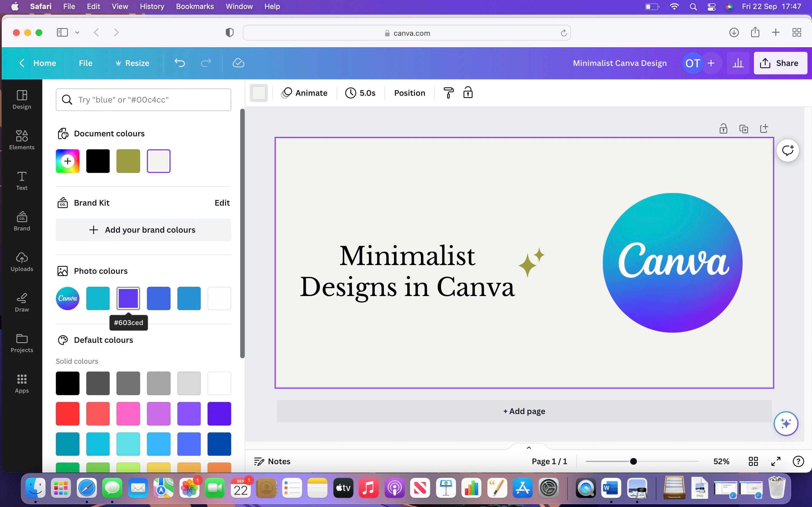This screenshot has height=507, width=812.
Task: Open the Text panel in sidebar
Action: (21, 180)
